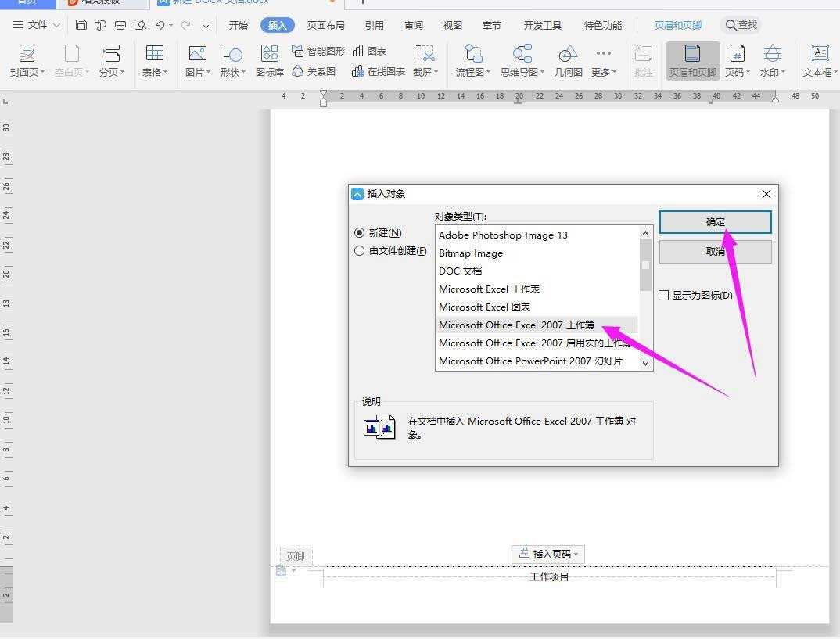Switch to the 页面布局 ribbon tab

point(325,24)
